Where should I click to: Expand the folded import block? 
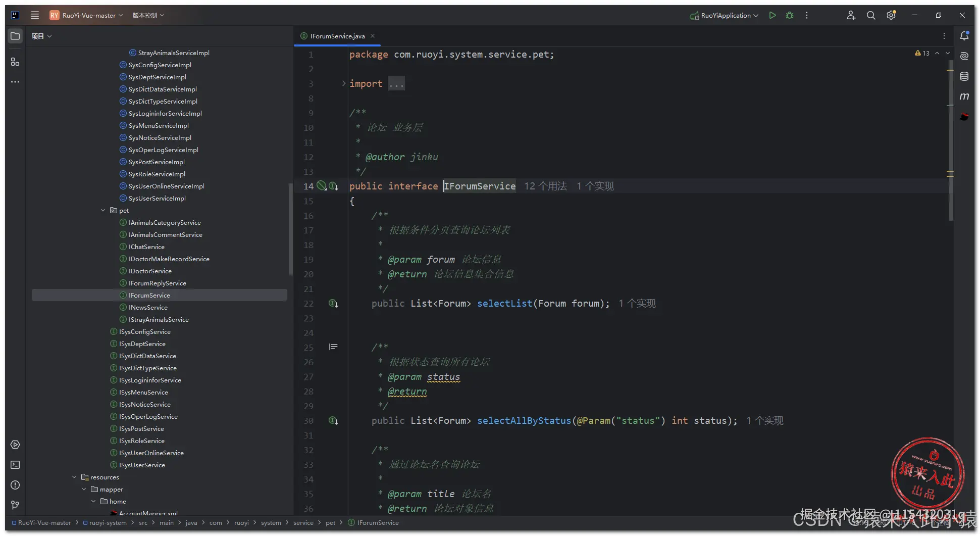(x=344, y=83)
